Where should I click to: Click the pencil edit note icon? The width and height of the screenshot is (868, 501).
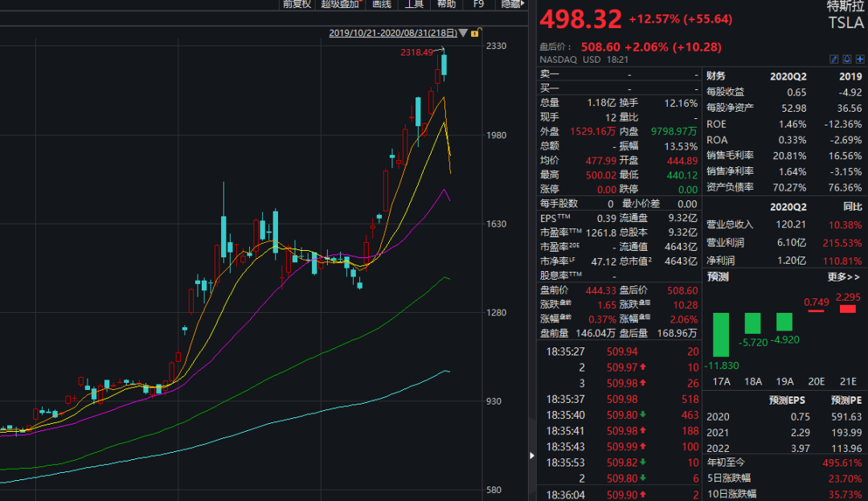tap(834, 60)
